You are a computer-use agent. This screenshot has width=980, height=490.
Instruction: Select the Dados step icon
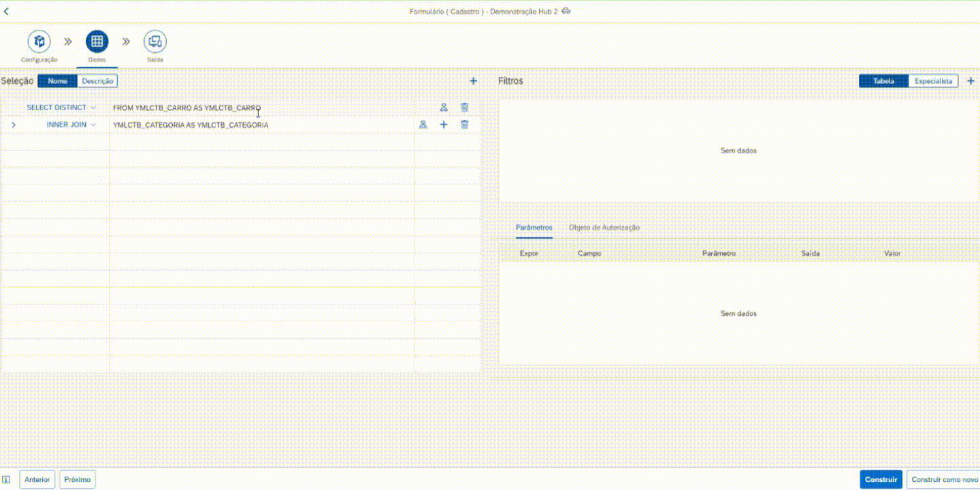point(97,42)
